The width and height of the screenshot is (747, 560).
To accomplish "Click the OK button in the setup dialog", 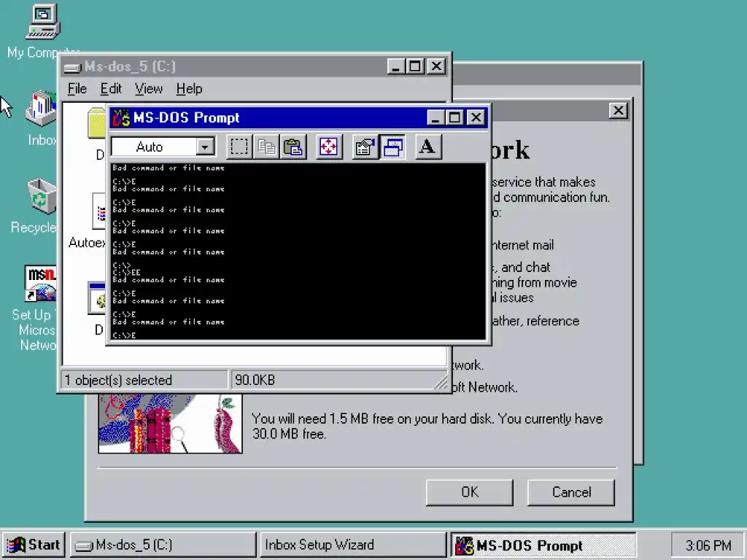I will point(469,492).
